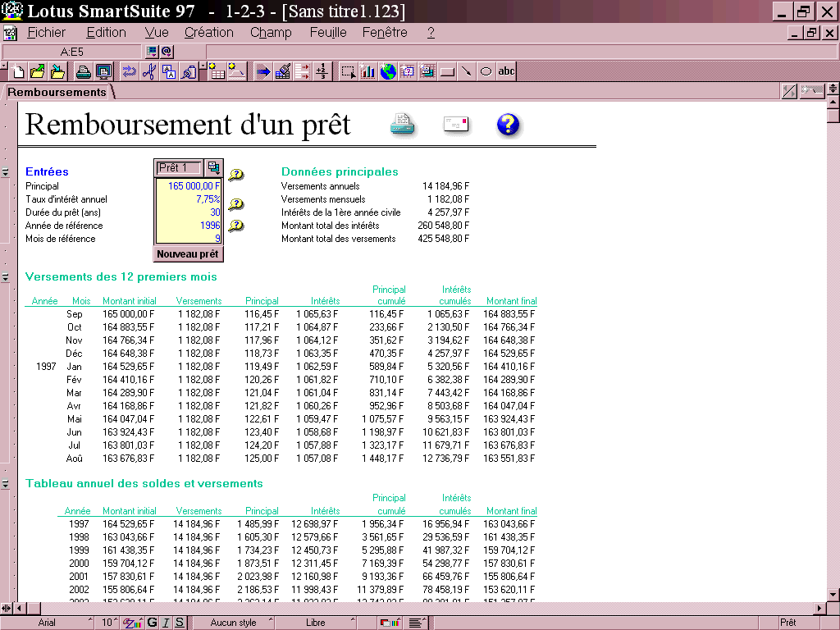840x630 pixels.
Task: Select the Remboursements sheet tab
Action: [x=57, y=92]
